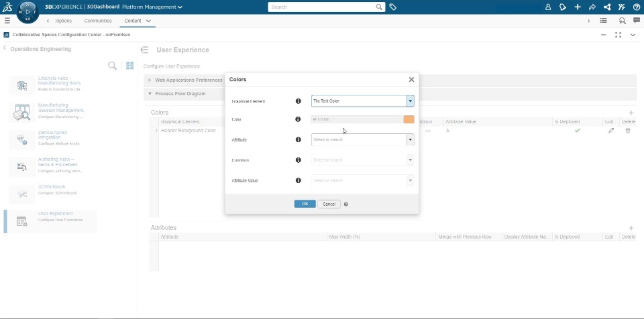
Task: Show next tabs with the right arrow
Action: pyautogui.click(x=588, y=21)
